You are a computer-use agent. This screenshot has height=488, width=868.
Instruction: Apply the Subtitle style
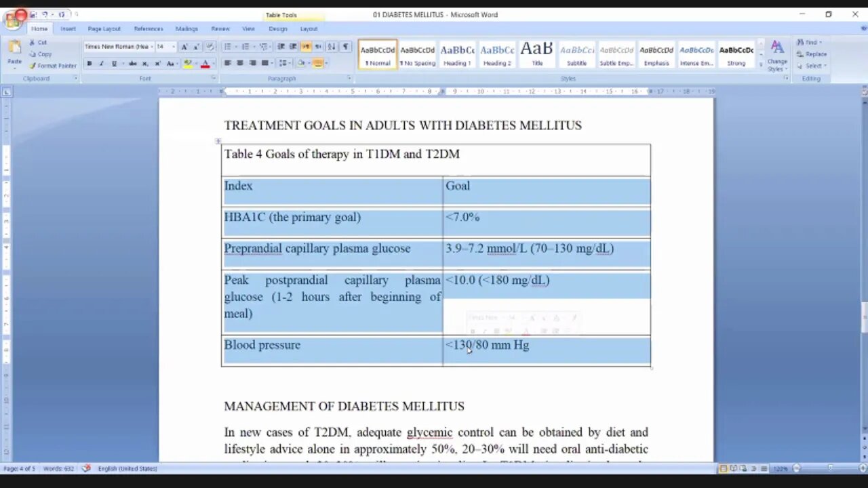point(577,55)
